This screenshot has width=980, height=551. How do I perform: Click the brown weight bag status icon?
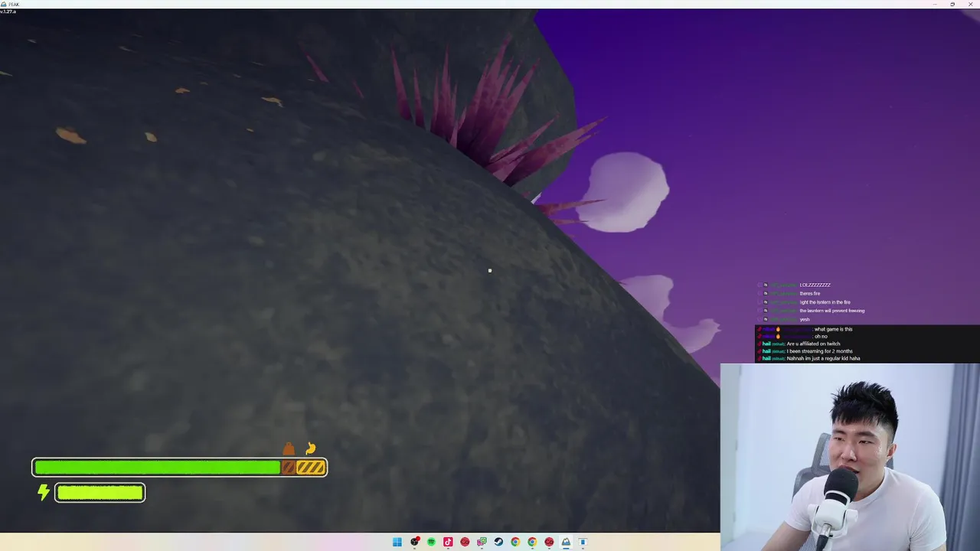tap(289, 448)
